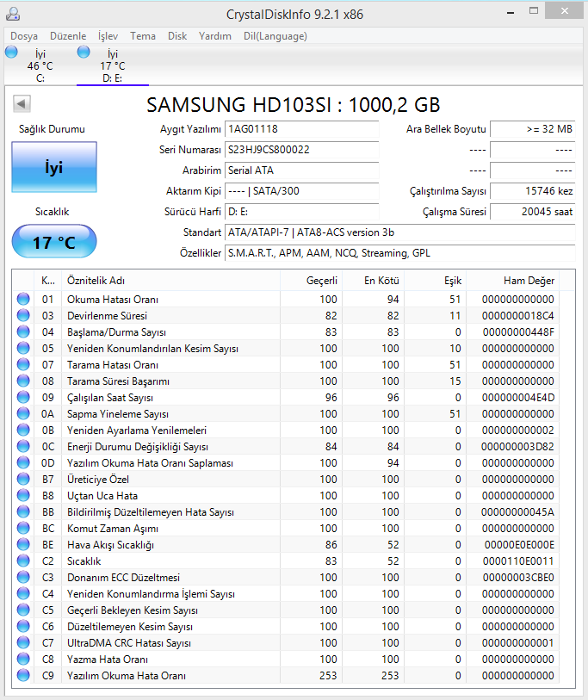Click the previous disk arrow button
Viewport: 588px width, 700px height.
22,104
